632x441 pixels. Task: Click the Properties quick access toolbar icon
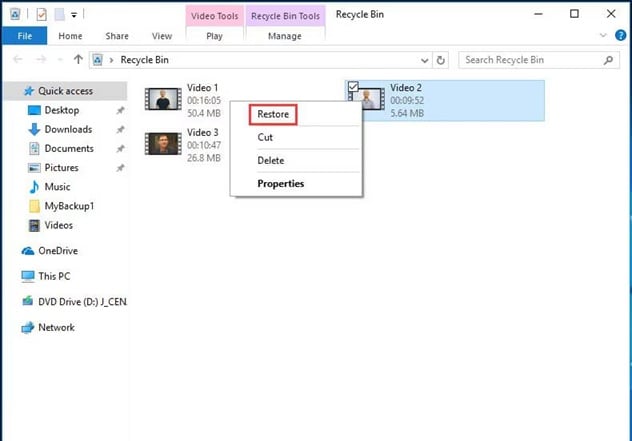41,15
